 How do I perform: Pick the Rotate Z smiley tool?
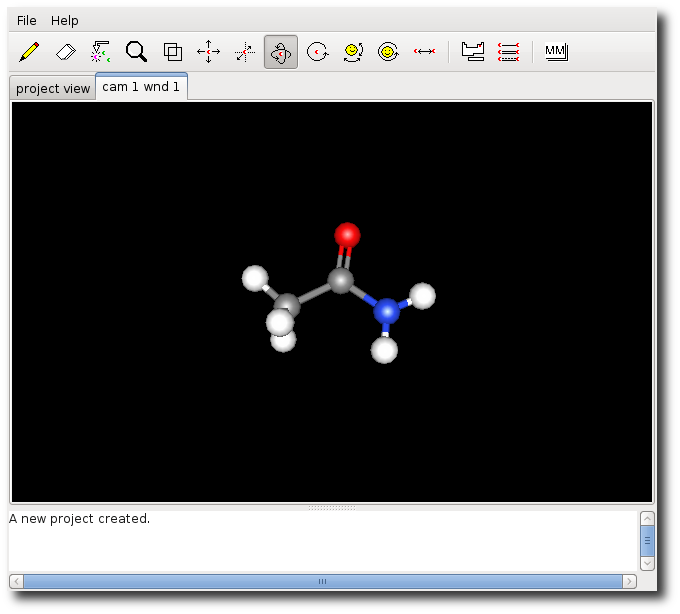point(388,51)
